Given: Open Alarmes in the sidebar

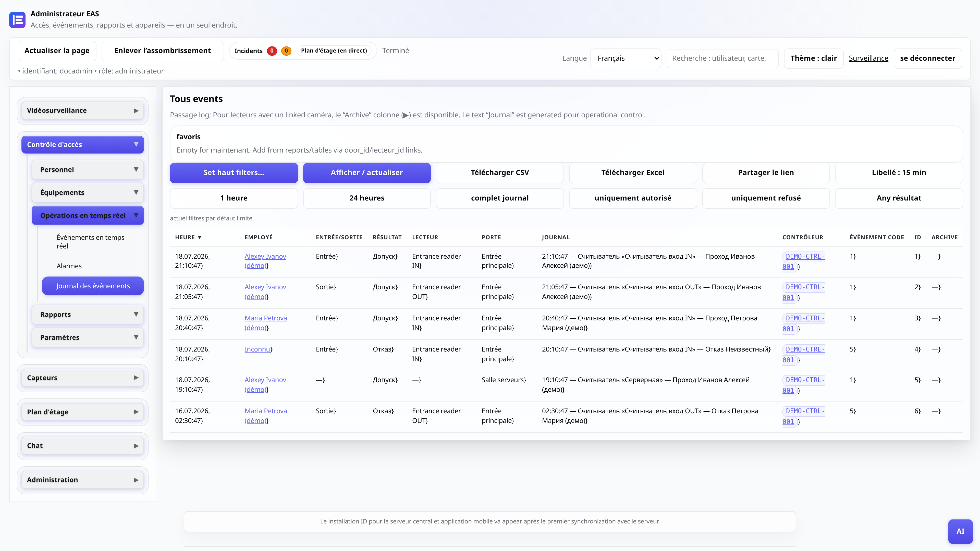Looking at the screenshot, I should pyautogui.click(x=69, y=266).
